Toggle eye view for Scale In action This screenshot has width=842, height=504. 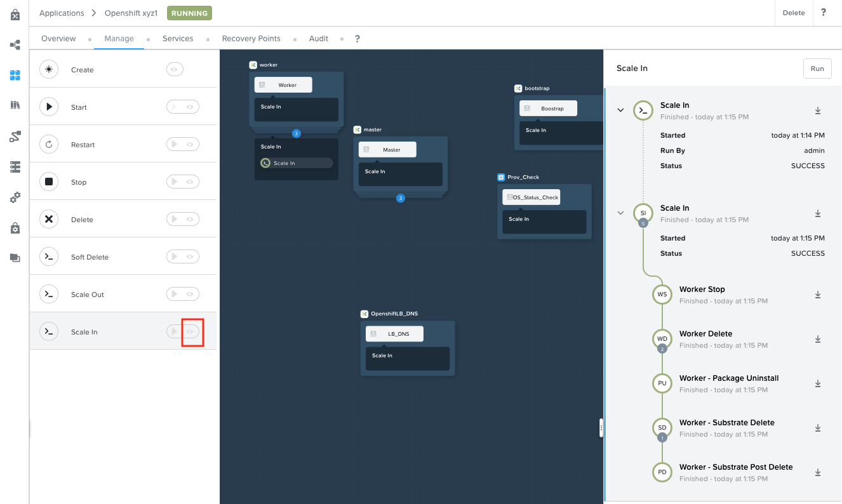(x=190, y=332)
